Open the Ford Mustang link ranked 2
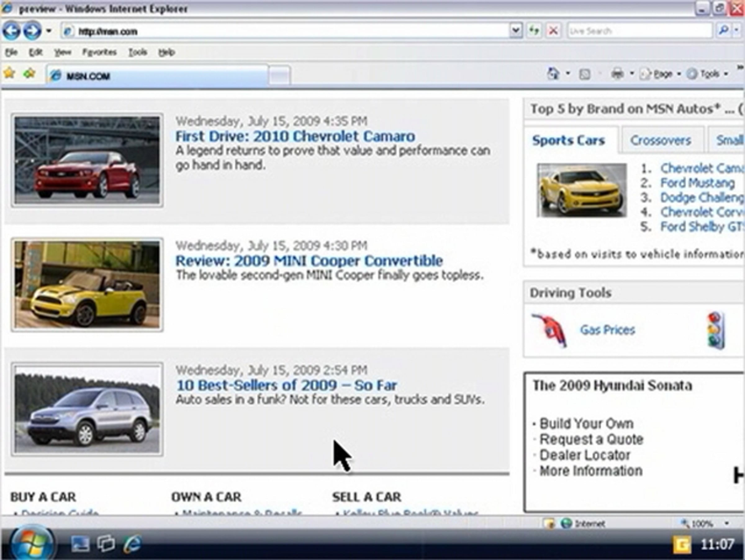745x560 pixels. tap(697, 183)
